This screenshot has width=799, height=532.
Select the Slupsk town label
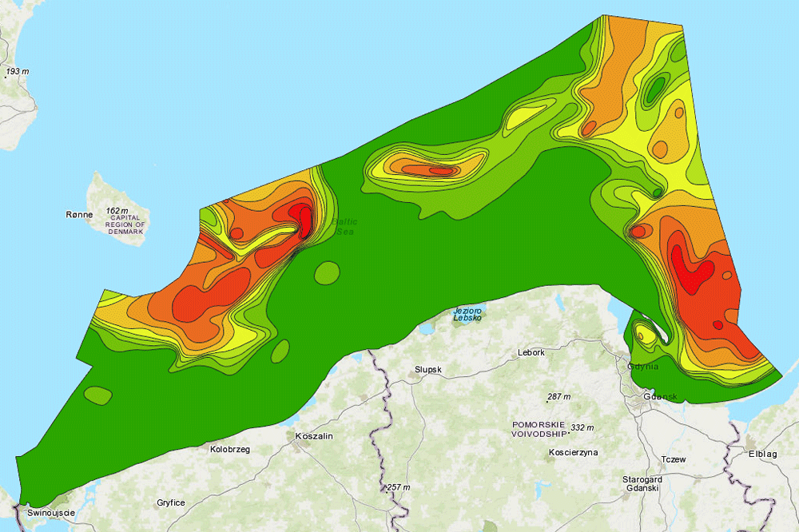[429, 370]
